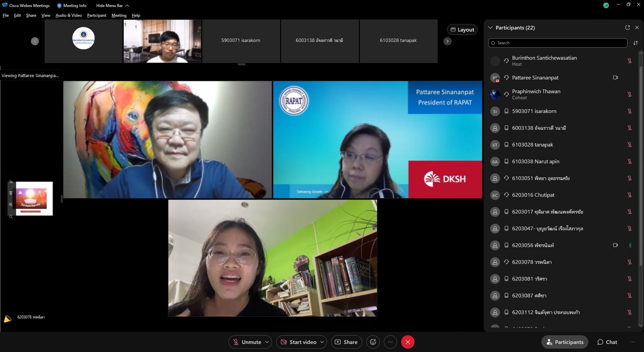Click the 6C avatar of Chutipat

coord(495,195)
